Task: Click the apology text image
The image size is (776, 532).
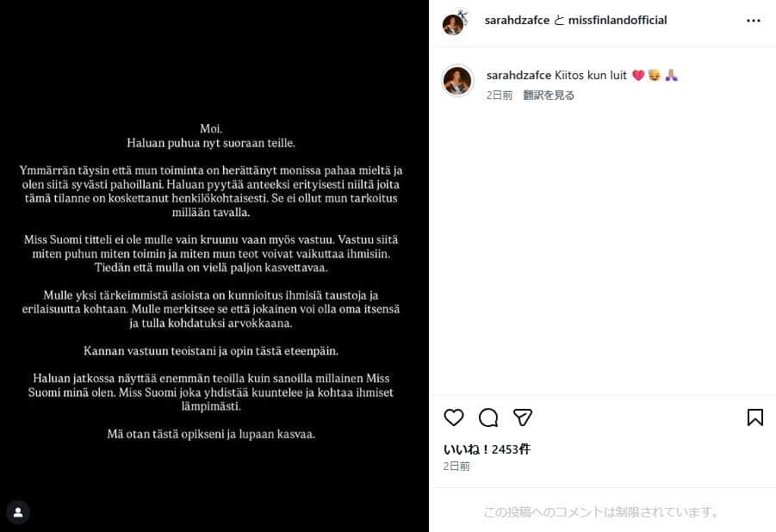Action: point(214,266)
